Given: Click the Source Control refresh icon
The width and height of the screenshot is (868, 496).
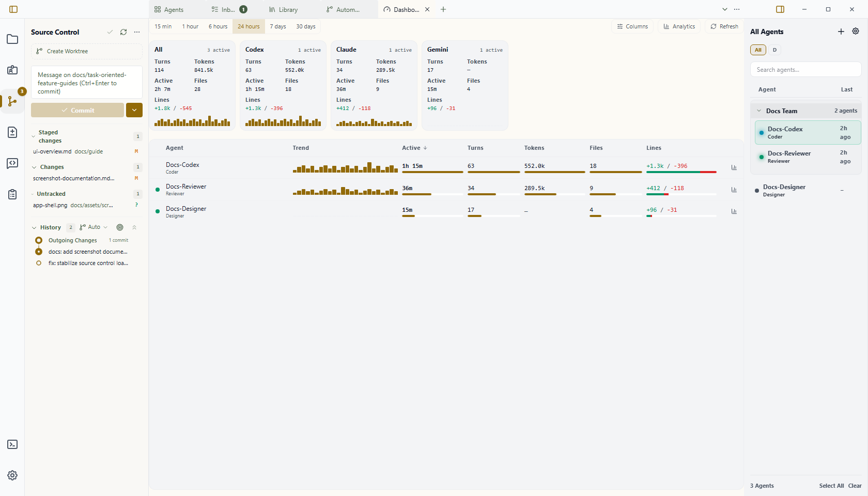Looking at the screenshot, I should click(x=123, y=32).
